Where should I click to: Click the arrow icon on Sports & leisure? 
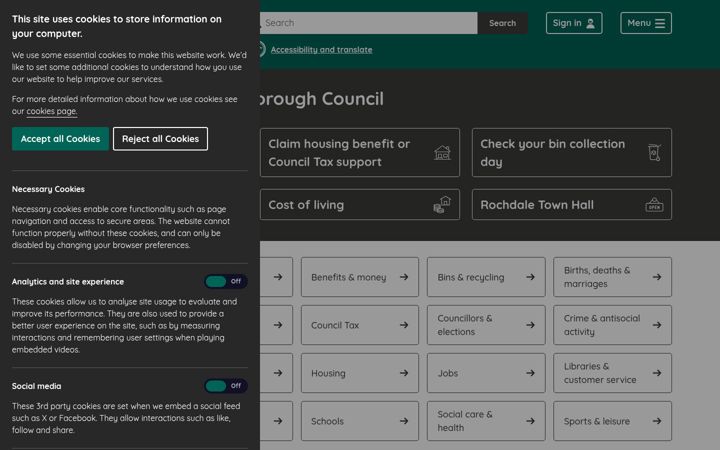pyautogui.click(x=657, y=421)
